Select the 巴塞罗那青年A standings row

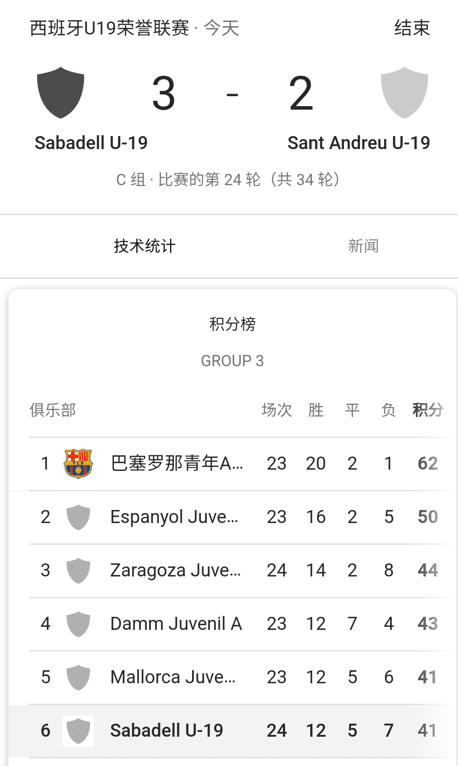(x=239, y=464)
